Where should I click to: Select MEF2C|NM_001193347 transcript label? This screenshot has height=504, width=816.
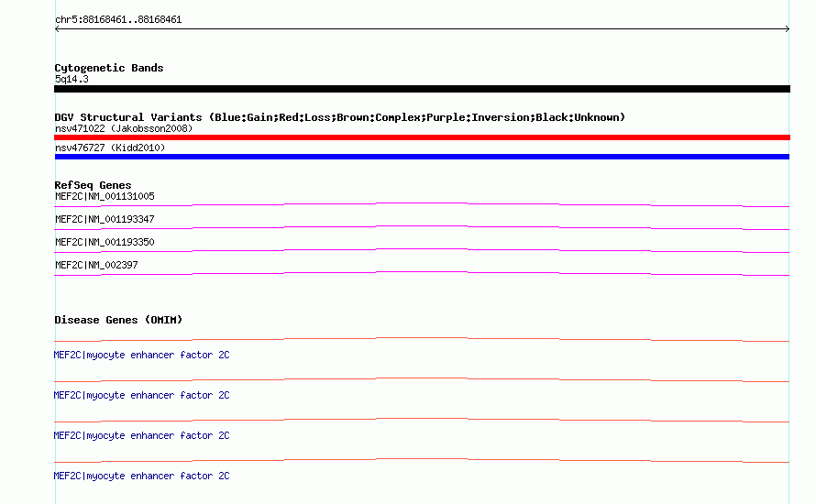click(105, 220)
